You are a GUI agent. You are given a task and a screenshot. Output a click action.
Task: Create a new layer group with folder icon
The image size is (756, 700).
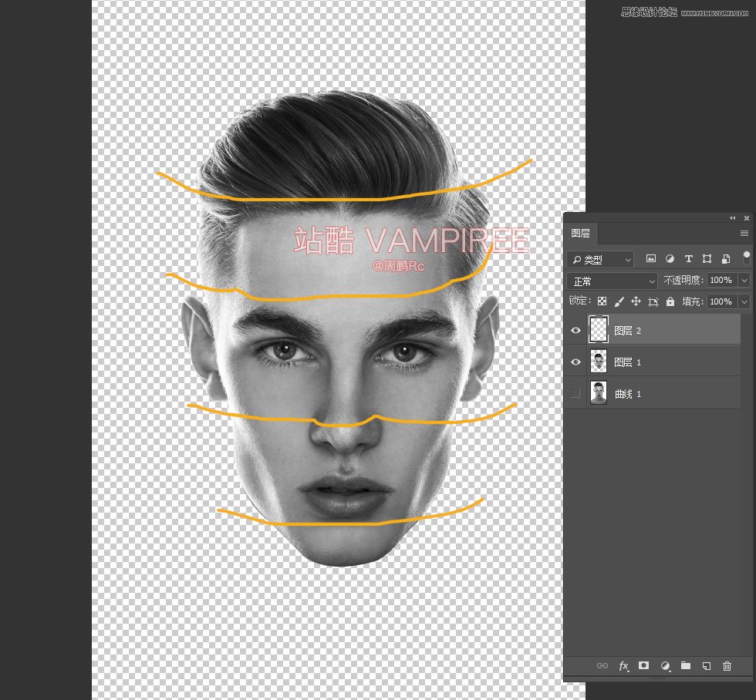685,666
